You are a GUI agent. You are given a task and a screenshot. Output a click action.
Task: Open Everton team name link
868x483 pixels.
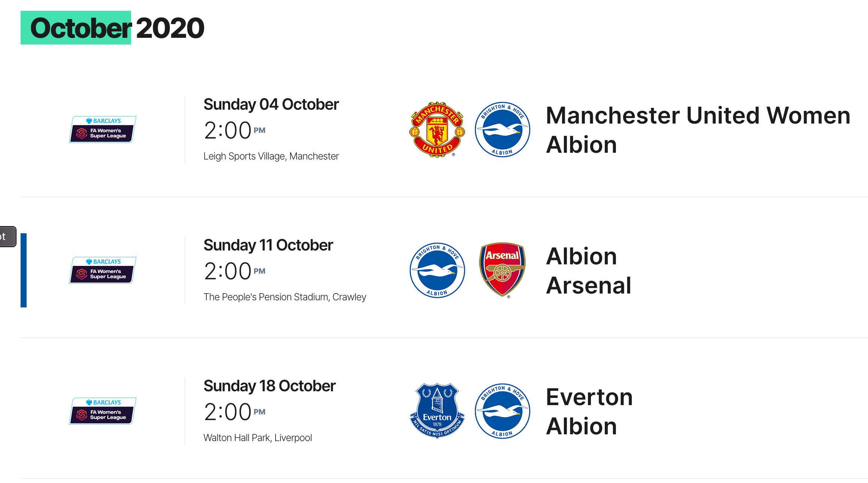(x=589, y=397)
